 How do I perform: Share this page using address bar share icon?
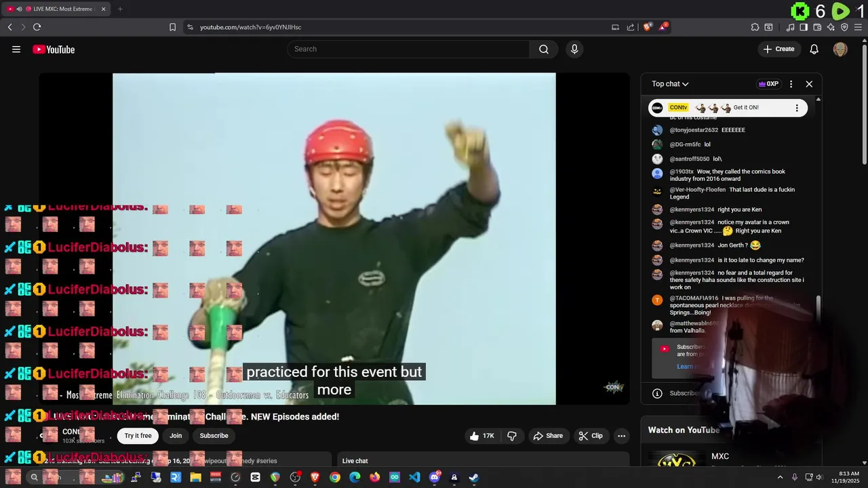click(x=631, y=27)
